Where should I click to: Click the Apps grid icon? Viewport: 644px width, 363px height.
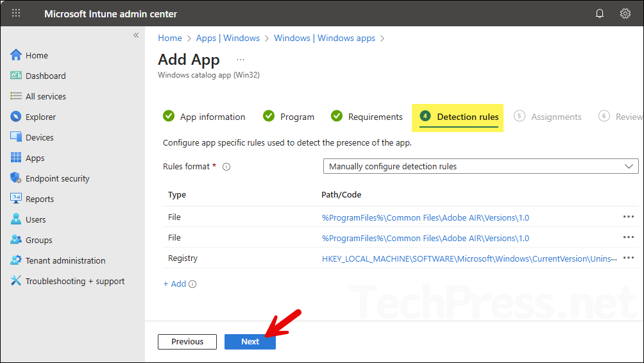(16, 157)
